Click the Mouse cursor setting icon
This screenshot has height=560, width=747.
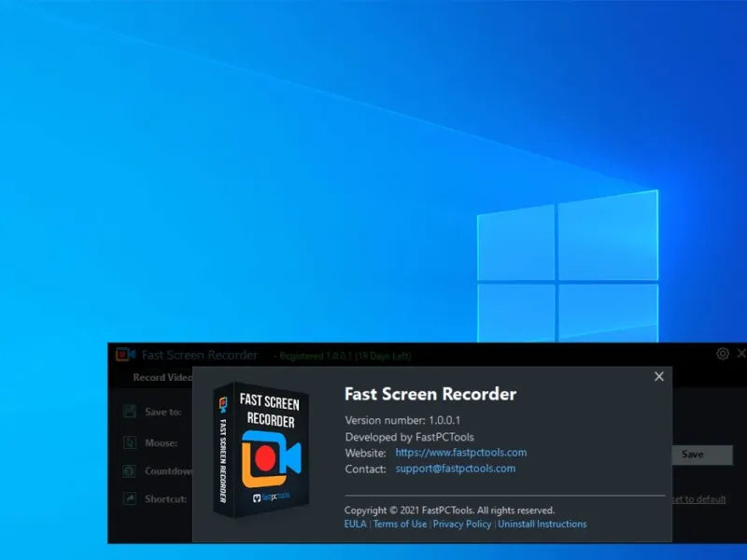click(x=130, y=442)
